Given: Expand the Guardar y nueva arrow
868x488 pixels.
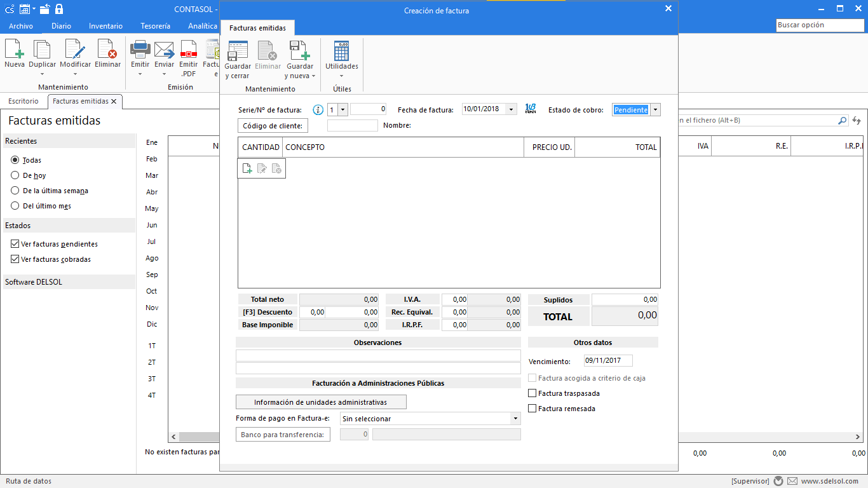Looking at the screenshot, I should click(x=313, y=76).
